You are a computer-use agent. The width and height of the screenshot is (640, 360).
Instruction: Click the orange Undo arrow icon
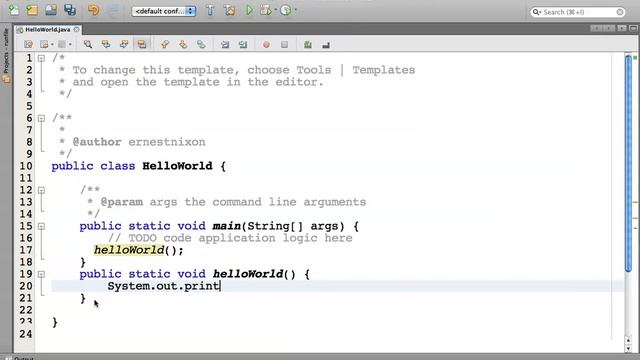[x=93, y=10]
